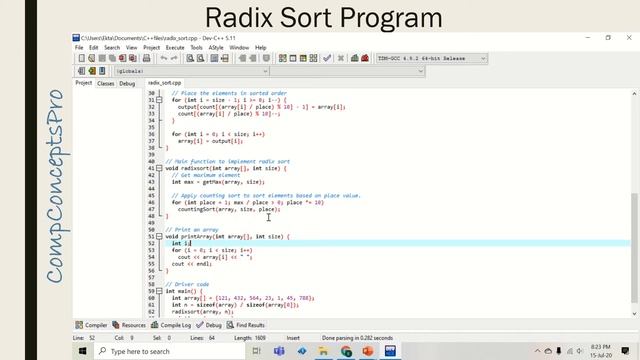Click the Close All toolbar icon
Image resolution: width=640 pixels, height=360 pixels.
133,58
